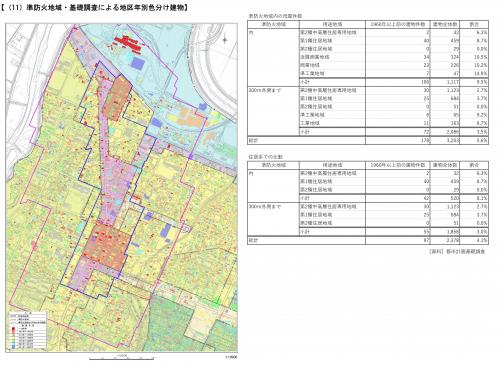Click the 内 label in the upper table
500x367 pixels.
tap(251, 33)
